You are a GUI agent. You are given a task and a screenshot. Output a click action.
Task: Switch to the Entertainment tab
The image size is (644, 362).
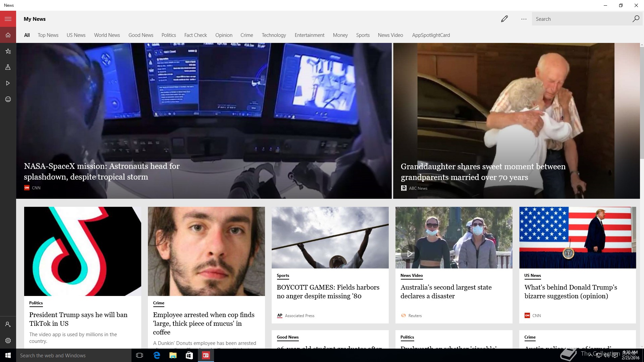[310, 35]
